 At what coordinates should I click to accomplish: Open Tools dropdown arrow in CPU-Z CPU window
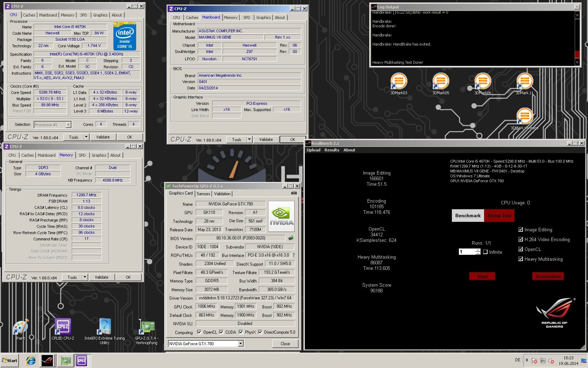[x=86, y=137]
